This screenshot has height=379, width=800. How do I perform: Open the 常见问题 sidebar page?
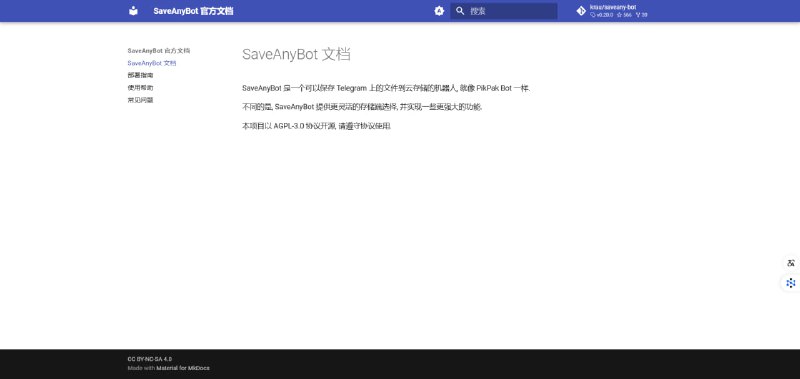pos(140,100)
